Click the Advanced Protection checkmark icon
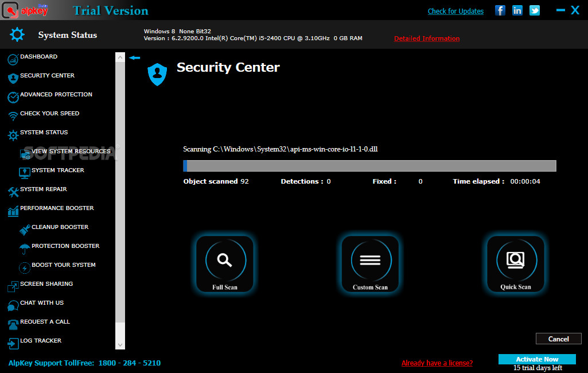This screenshot has height=373, width=588. pos(13,97)
